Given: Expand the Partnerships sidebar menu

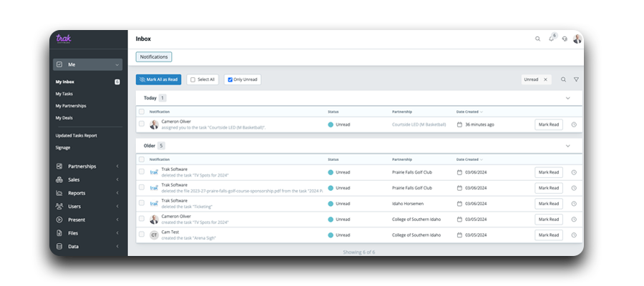Looking at the screenshot, I should pyautogui.click(x=117, y=166).
